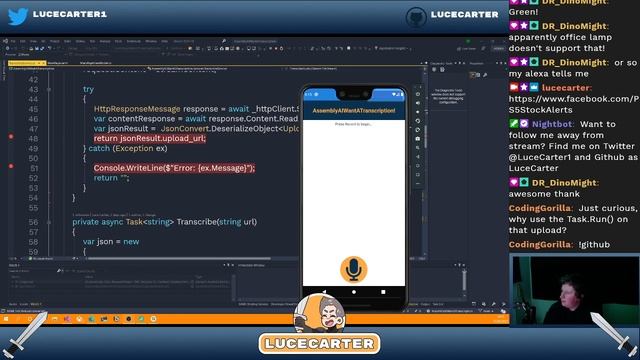The width and height of the screenshot is (640, 360).
Task: Tap the Android emulator home circle button
Action: pyautogui.click(x=354, y=292)
